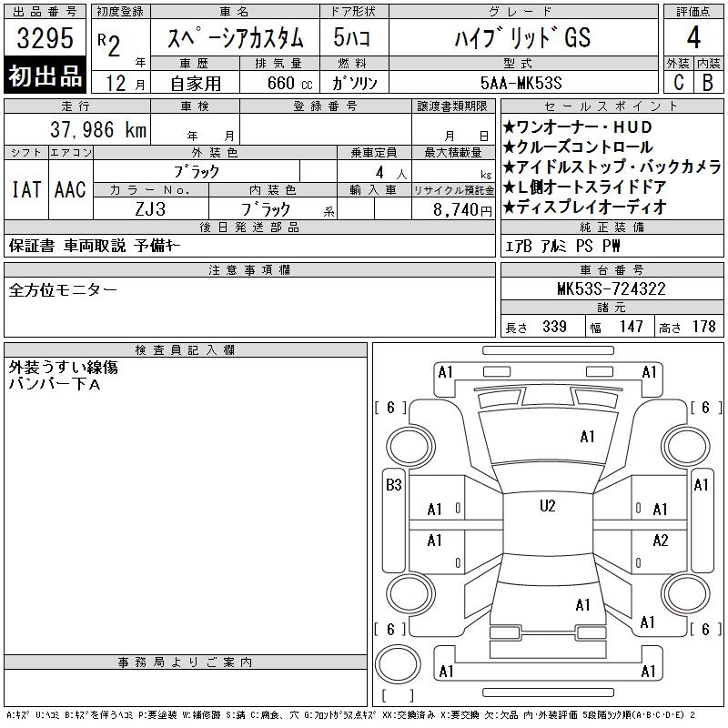
Task: Select the B3 damage mark on diagram
Action: click(x=393, y=485)
